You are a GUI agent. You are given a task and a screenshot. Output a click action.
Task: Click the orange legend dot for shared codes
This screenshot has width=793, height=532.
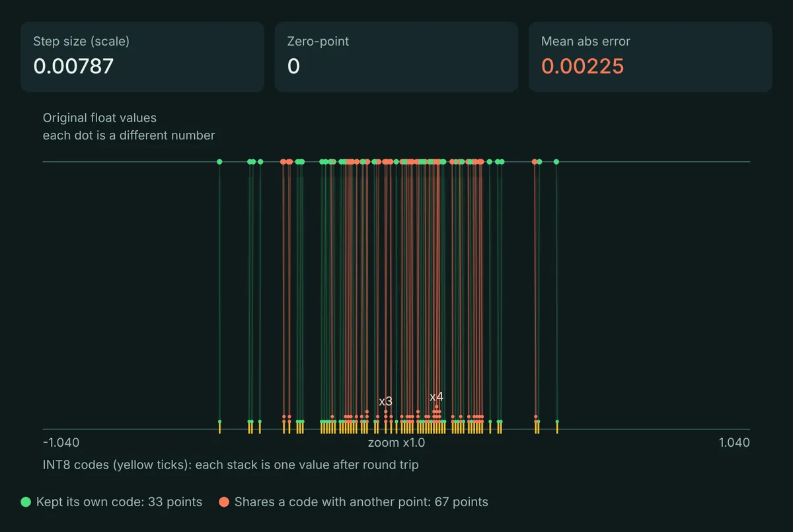point(224,502)
